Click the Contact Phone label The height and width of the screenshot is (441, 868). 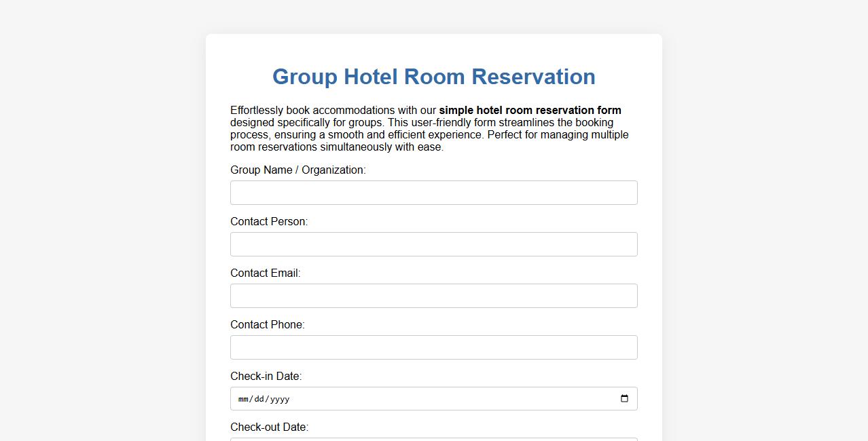pos(268,325)
